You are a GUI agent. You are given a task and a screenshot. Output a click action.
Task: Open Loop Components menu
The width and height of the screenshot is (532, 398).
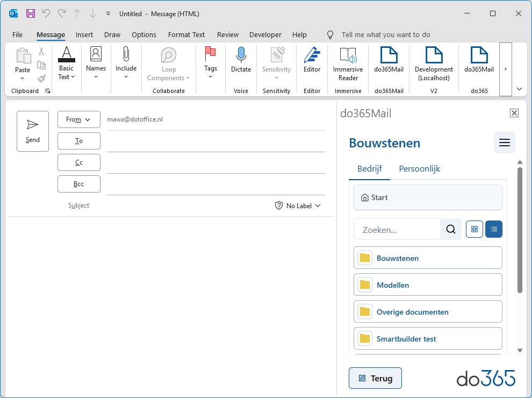coord(169,64)
